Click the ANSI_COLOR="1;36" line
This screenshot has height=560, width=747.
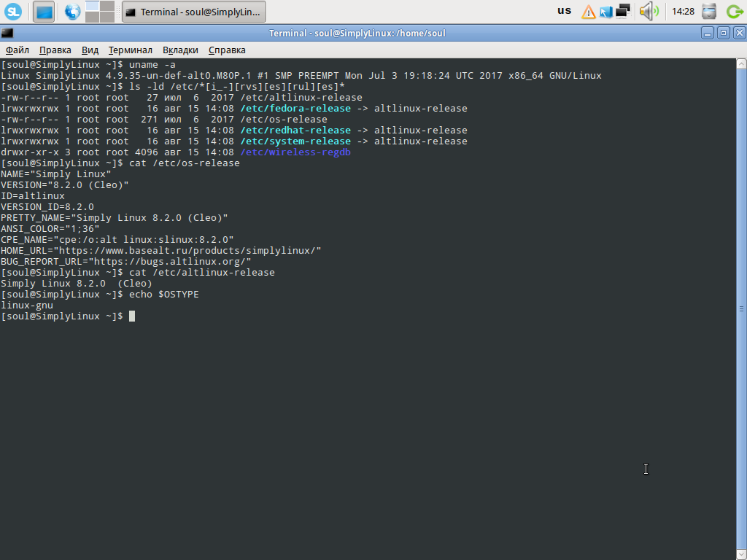click(x=50, y=228)
